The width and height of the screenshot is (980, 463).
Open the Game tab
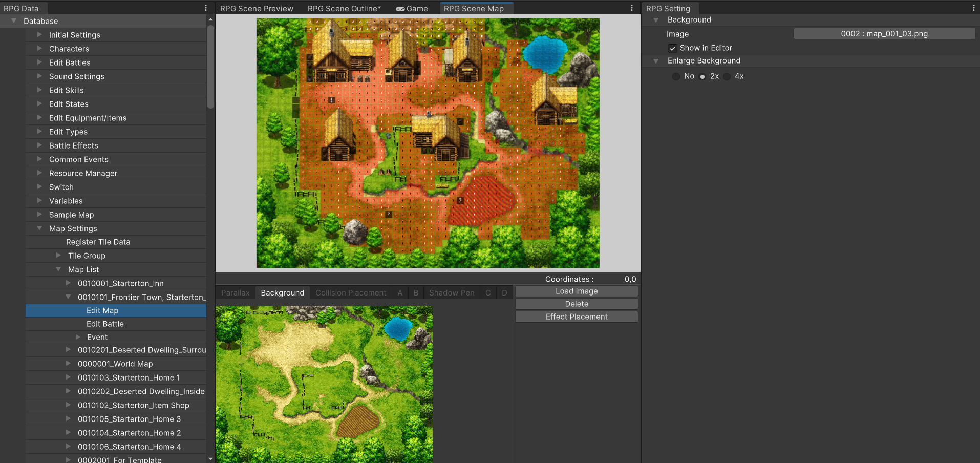pyautogui.click(x=412, y=9)
